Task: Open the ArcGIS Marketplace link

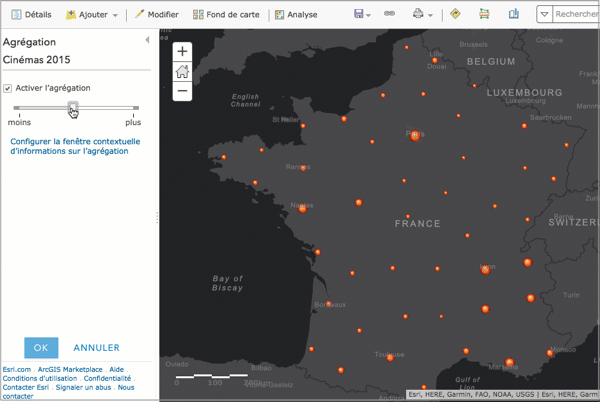Action: pos(70,369)
